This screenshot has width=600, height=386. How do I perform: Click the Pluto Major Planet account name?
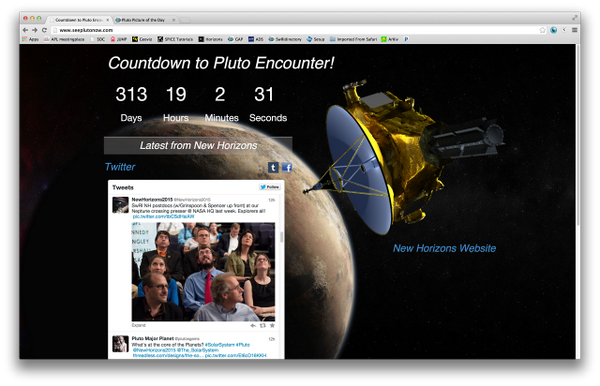(153, 339)
